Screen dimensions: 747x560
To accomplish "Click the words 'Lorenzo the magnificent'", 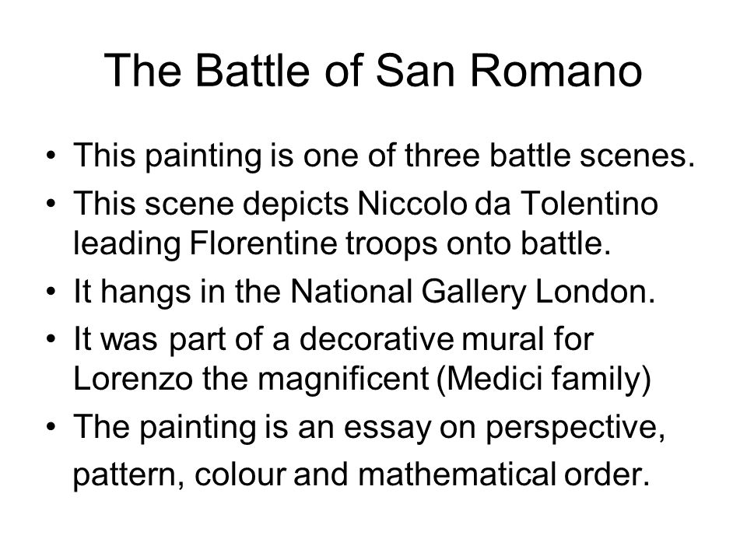I will (x=251, y=379).
